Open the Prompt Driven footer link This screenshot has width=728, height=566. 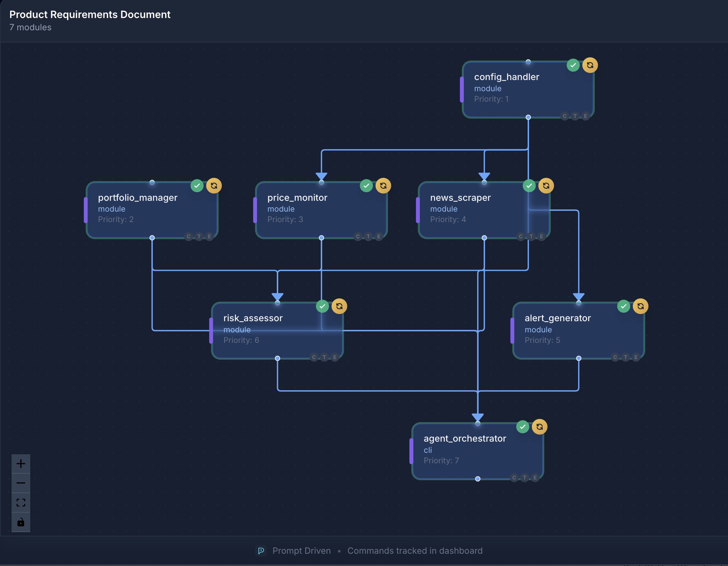[x=301, y=551]
